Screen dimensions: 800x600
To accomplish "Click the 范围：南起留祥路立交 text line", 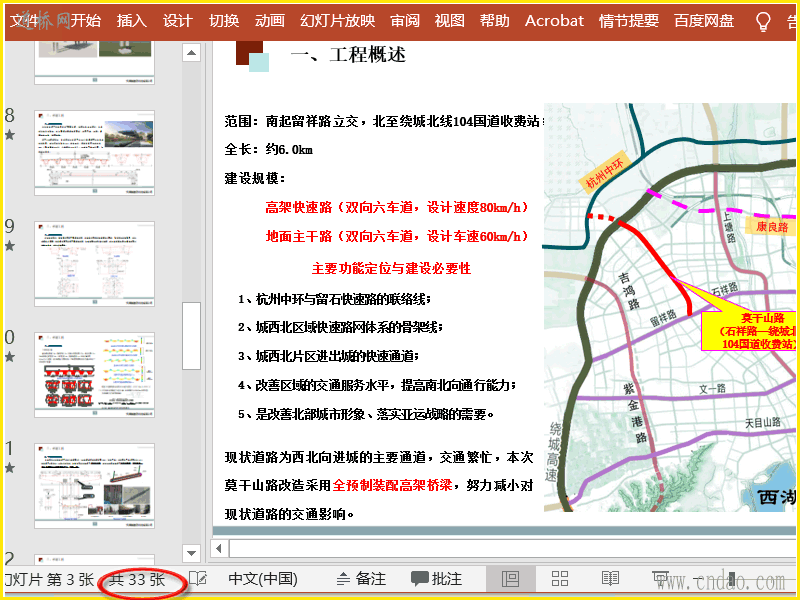I will pyautogui.click(x=383, y=121).
